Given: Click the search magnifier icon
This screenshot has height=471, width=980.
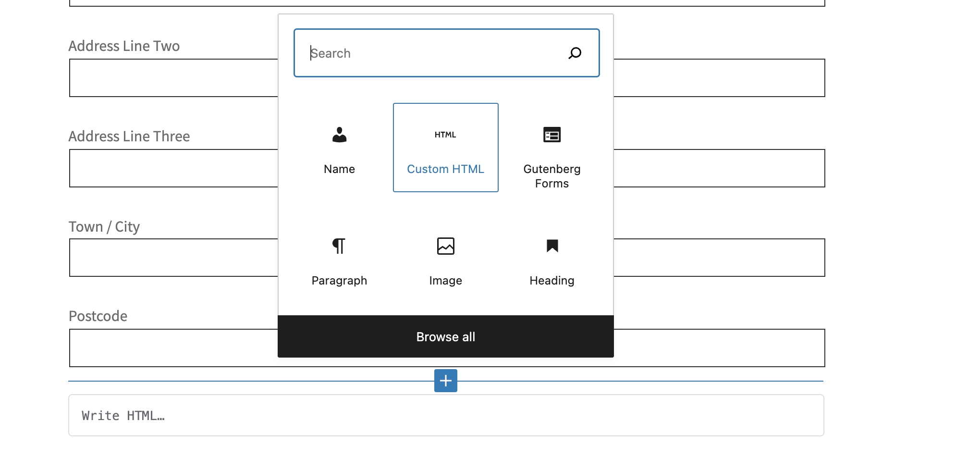Looking at the screenshot, I should pos(575,53).
